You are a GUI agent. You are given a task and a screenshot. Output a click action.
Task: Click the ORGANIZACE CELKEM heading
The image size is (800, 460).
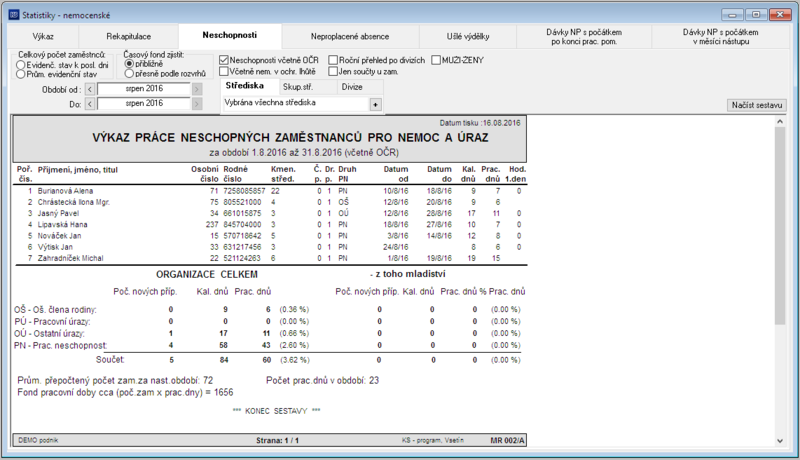click(x=207, y=274)
